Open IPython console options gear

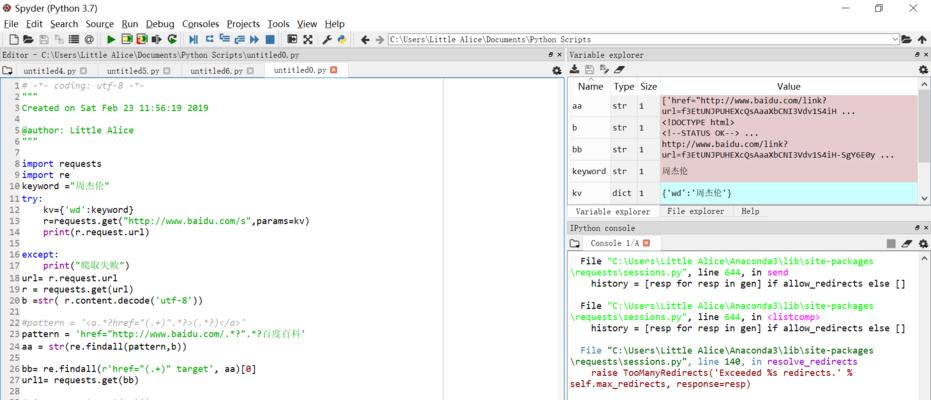point(923,243)
